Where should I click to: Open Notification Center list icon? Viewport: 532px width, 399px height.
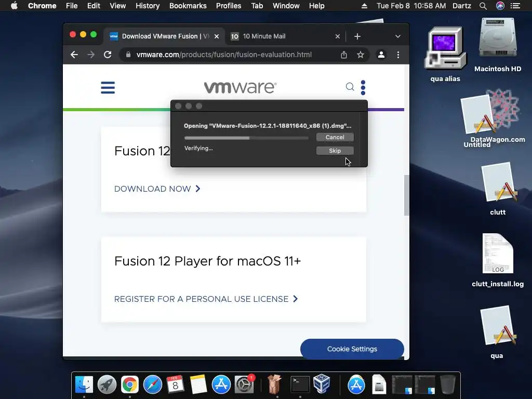coord(515,6)
